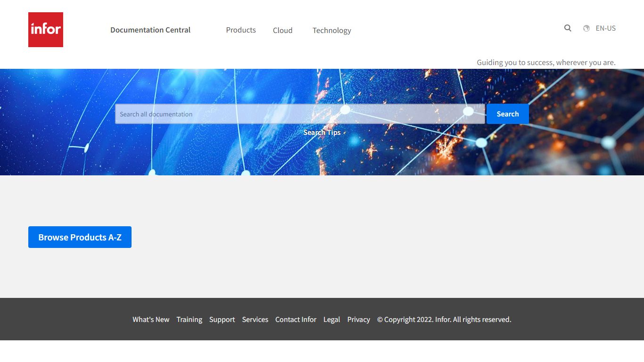Viewport: 644px width, 362px height.
Task: Open the Legal footer link
Action: tap(332, 320)
